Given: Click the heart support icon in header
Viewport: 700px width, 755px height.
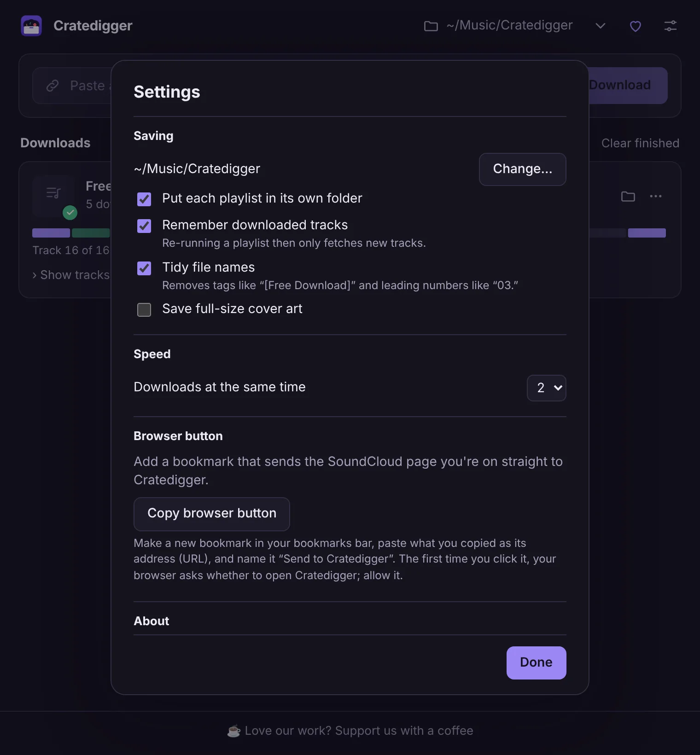Looking at the screenshot, I should 636,26.
